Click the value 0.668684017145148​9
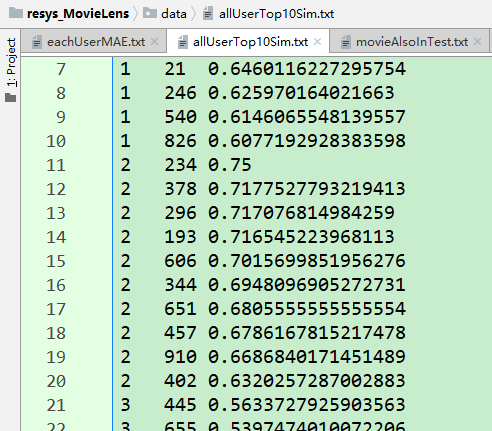The height and width of the screenshot is (431, 492). pyautogui.click(x=307, y=357)
